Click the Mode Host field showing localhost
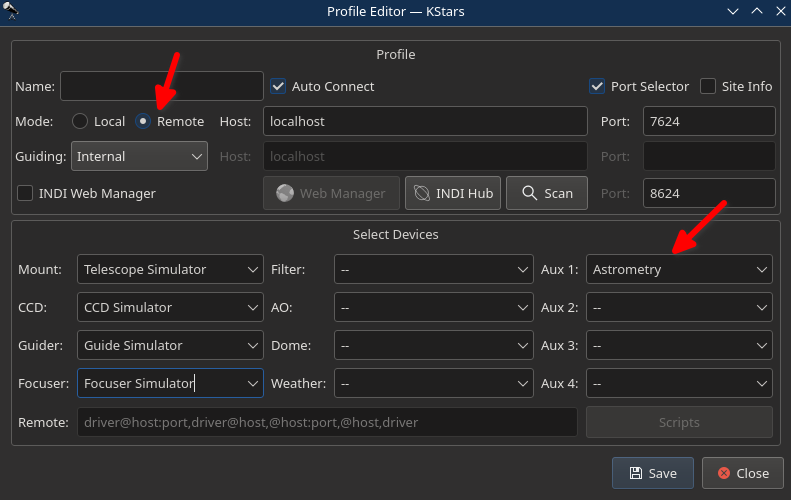This screenshot has width=791, height=500. 425,121
